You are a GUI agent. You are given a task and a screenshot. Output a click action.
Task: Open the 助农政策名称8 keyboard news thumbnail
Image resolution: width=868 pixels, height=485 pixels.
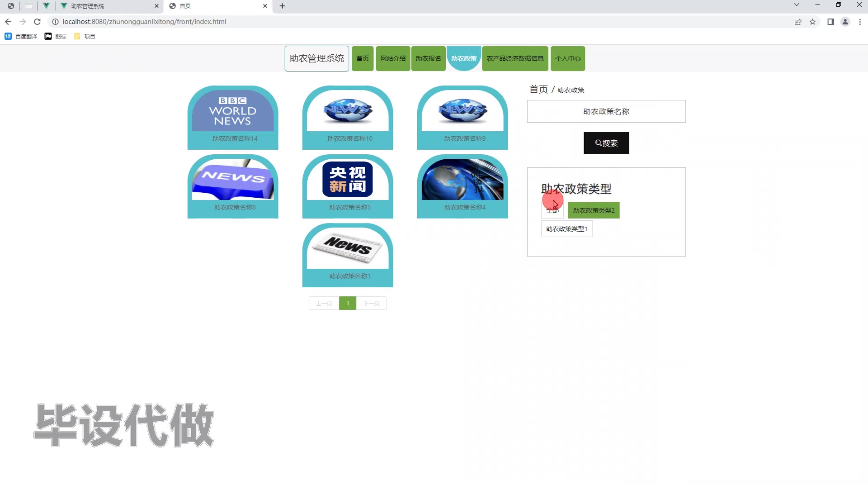(x=233, y=180)
